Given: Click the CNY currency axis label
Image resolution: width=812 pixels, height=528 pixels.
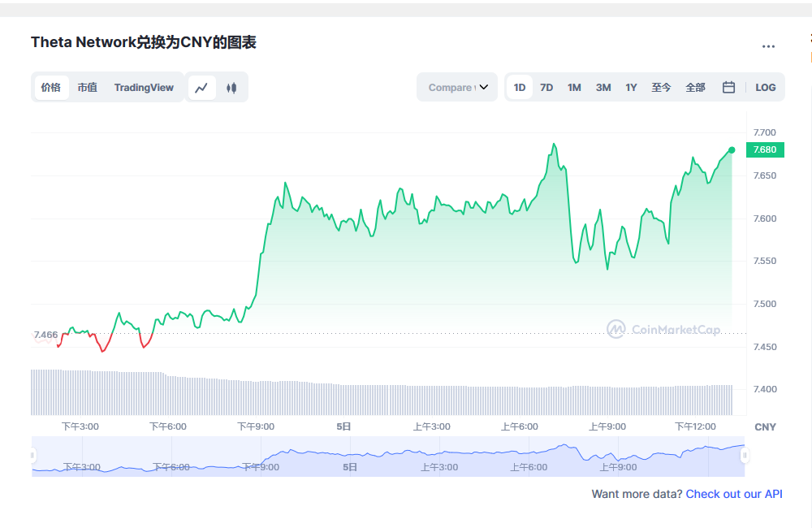Looking at the screenshot, I should [x=765, y=427].
